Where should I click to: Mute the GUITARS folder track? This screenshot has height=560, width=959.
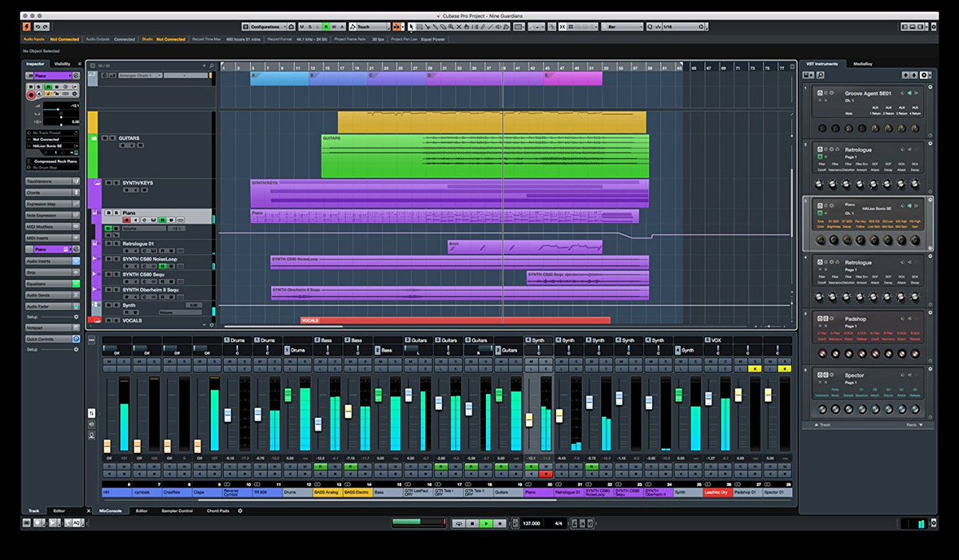[105, 138]
